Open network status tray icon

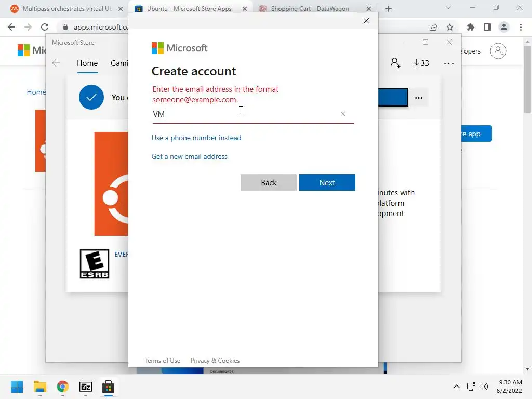[x=471, y=387]
